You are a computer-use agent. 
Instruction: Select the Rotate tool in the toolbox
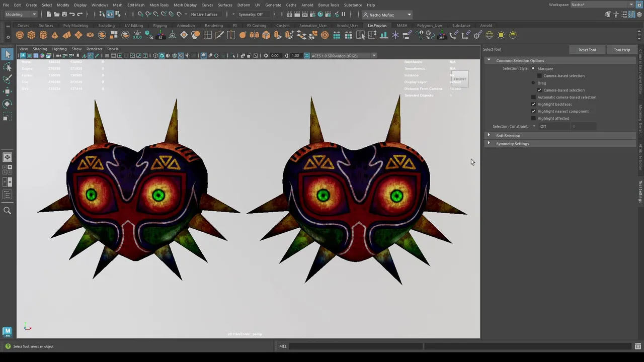[x=7, y=104]
